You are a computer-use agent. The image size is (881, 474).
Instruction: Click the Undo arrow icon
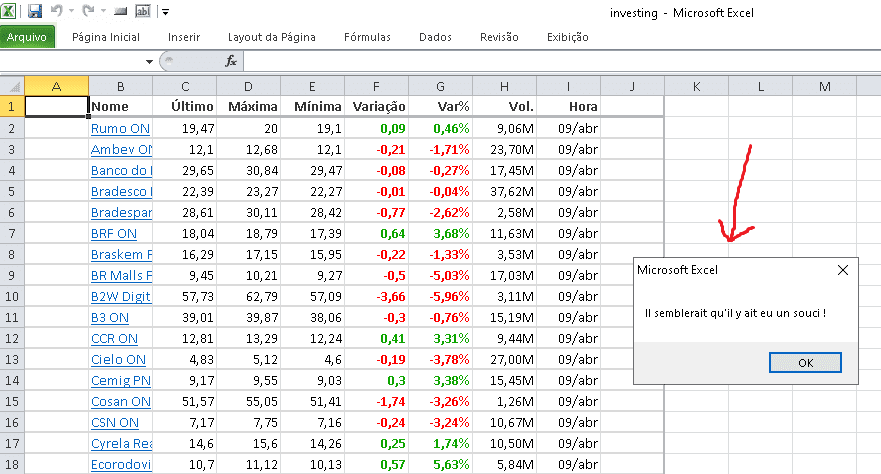57,12
